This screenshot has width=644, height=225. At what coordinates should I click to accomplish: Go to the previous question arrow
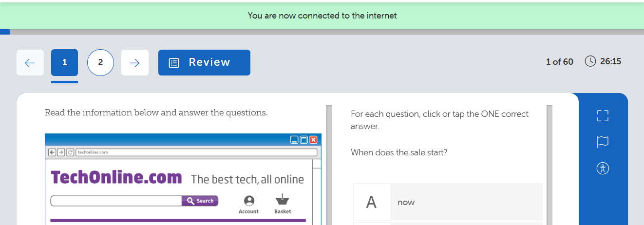tap(30, 63)
